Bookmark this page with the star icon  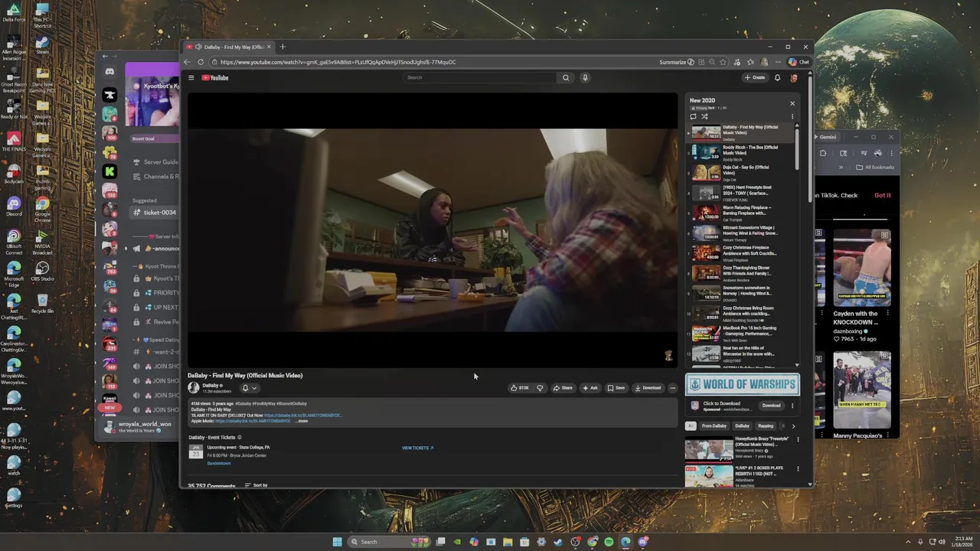tap(723, 62)
